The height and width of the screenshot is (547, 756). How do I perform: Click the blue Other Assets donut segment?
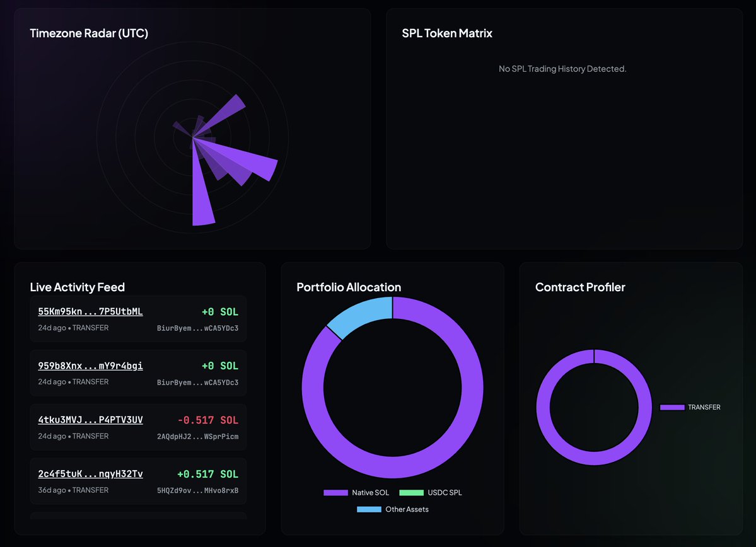tap(364, 314)
